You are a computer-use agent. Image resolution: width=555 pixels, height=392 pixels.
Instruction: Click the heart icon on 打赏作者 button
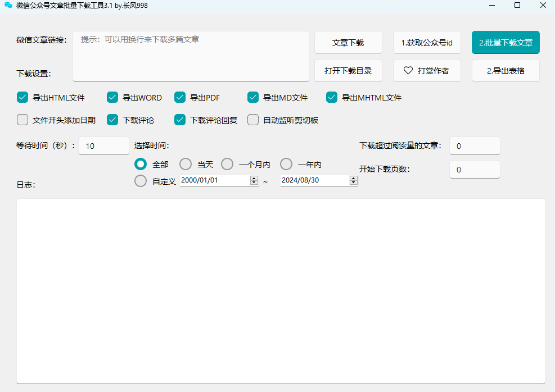click(408, 70)
